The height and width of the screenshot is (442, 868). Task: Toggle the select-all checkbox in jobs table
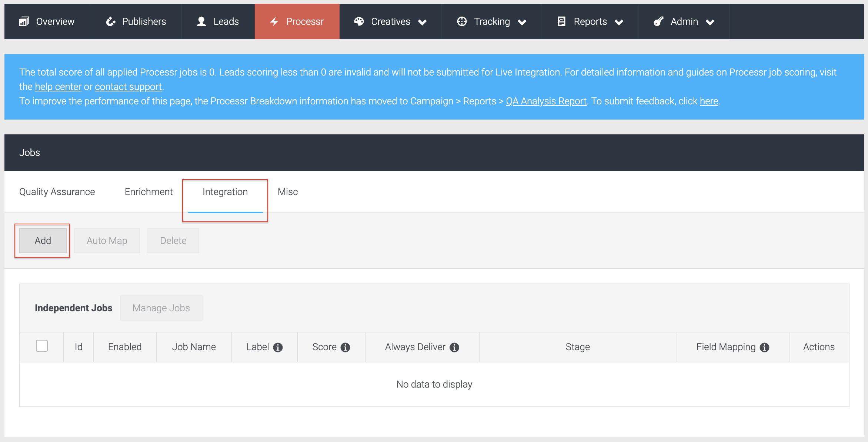point(42,346)
